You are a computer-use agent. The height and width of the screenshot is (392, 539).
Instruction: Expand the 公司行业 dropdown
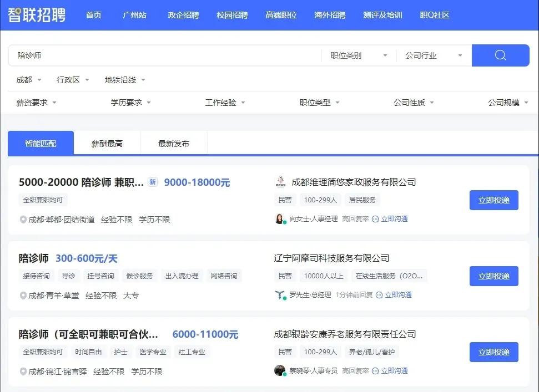point(434,55)
